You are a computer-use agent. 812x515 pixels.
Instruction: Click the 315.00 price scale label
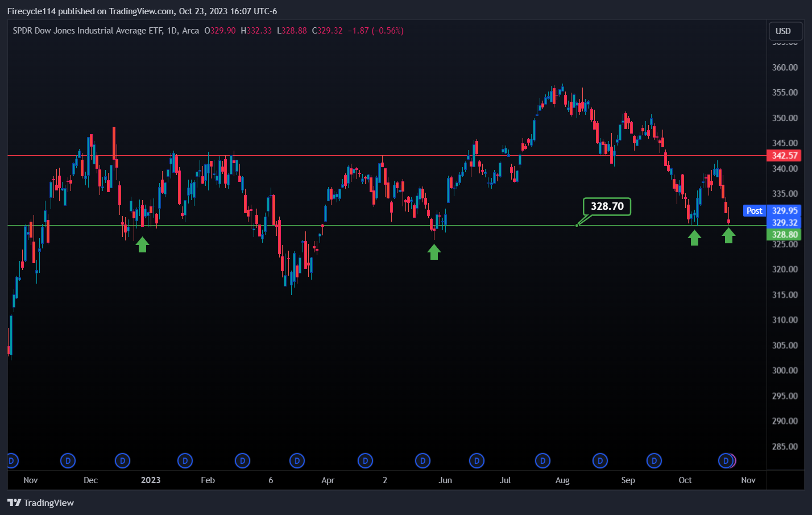785,295
